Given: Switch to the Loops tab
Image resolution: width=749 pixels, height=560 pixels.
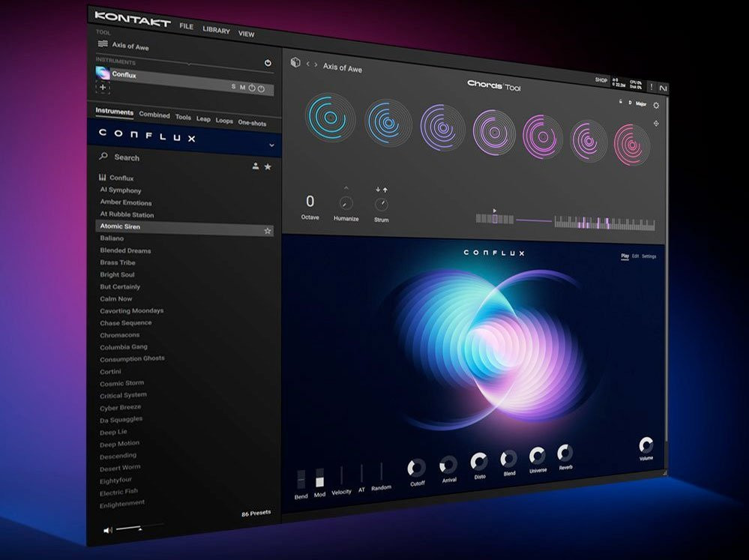Looking at the screenshot, I should tap(224, 121).
